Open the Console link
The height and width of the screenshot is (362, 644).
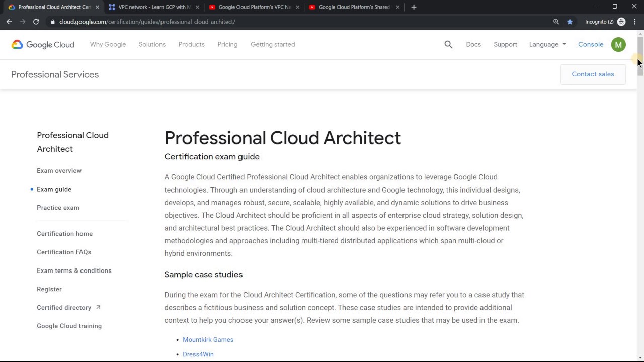coord(591,44)
